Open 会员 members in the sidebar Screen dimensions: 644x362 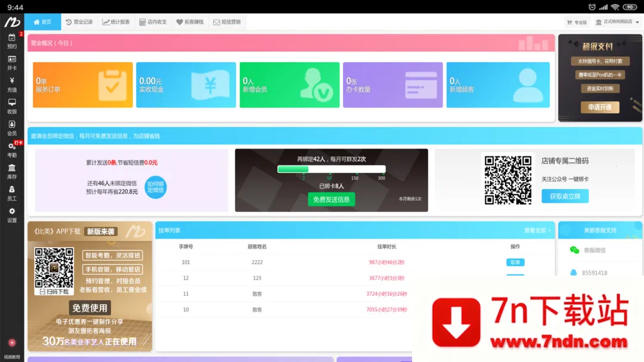pos(12,128)
